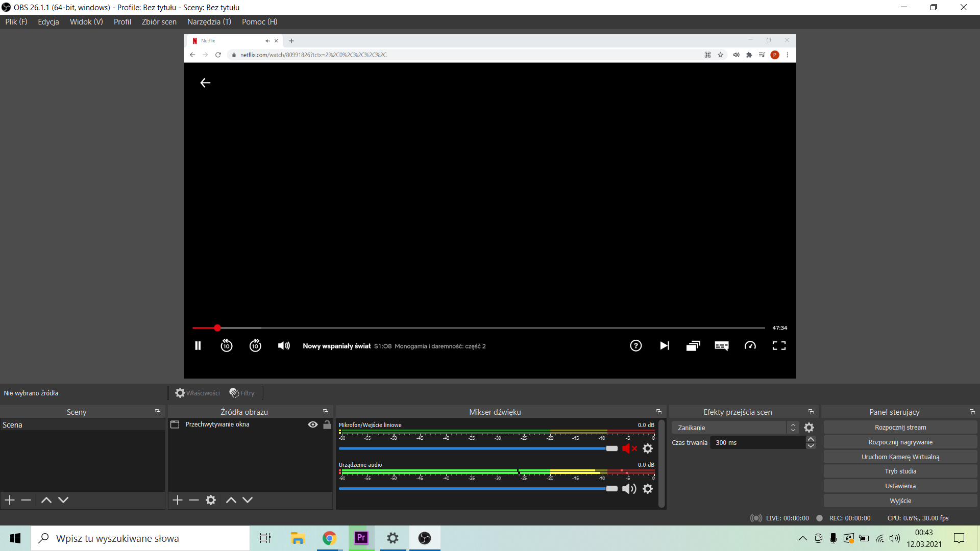The height and width of the screenshot is (551, 980).
Task: Click Netflix next episode icon
Action: pyautogui.click(x=665, y=346)
